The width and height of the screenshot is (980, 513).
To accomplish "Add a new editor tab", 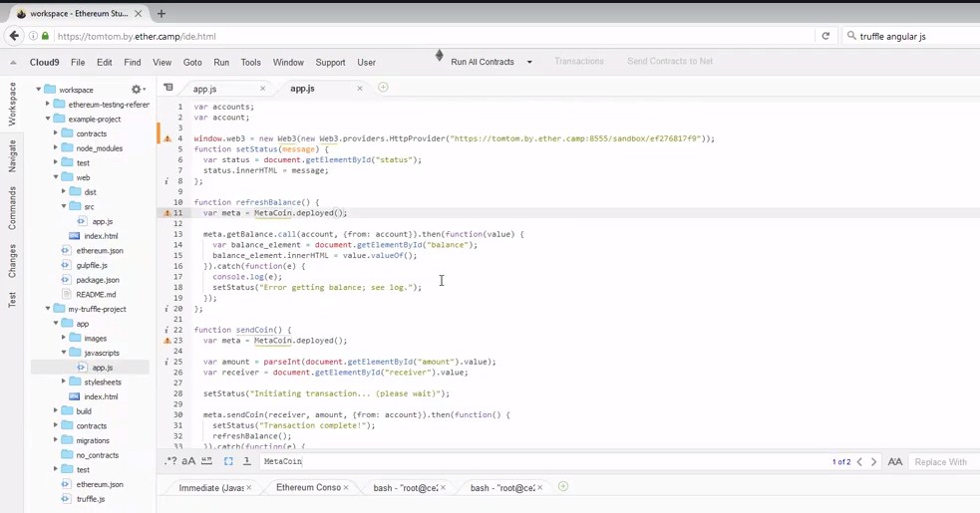I will pos(383,88).
